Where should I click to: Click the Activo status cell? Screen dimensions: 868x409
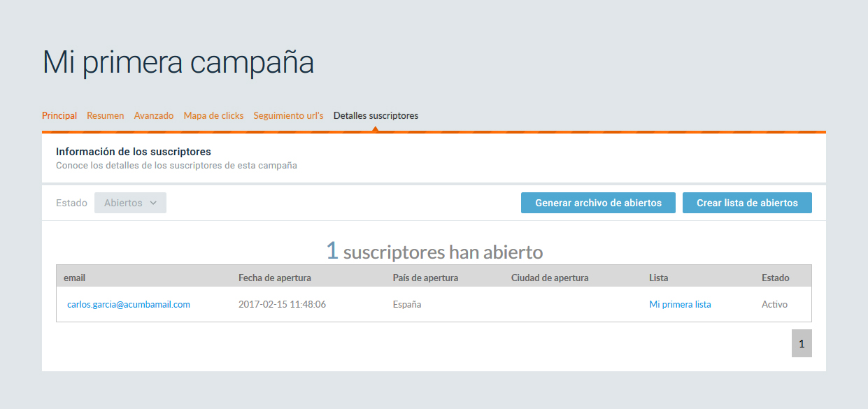pos(774,304)
